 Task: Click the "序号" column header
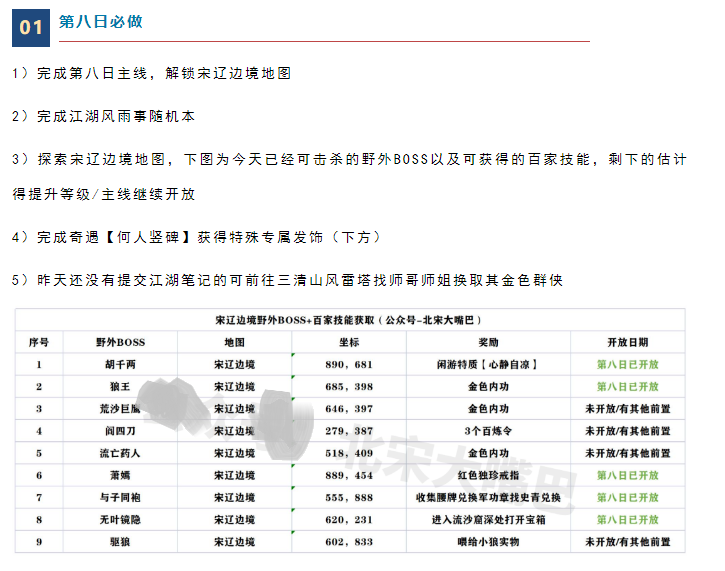39,342
